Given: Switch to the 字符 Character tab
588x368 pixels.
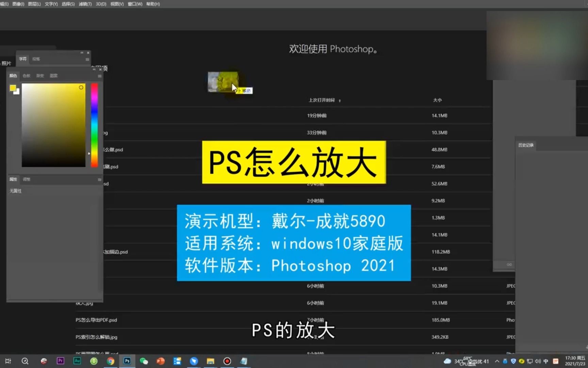Looking at the screenshot, I should [23, 59].
